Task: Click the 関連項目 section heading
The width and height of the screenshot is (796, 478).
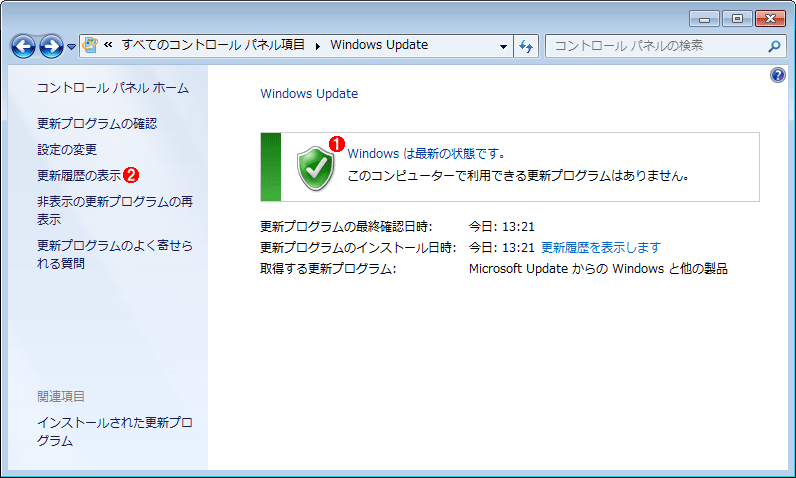Action: click(61, 396)
